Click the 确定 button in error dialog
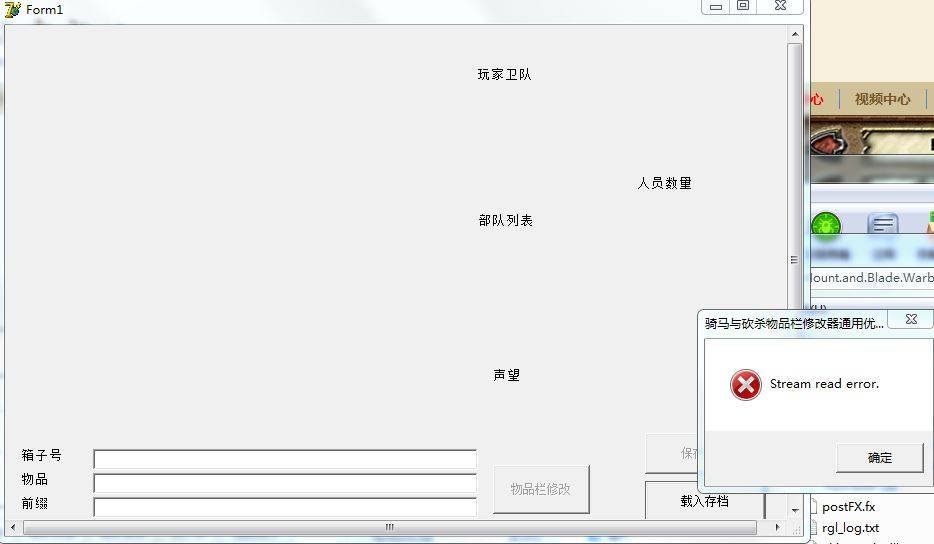 (x=880, y=458)
